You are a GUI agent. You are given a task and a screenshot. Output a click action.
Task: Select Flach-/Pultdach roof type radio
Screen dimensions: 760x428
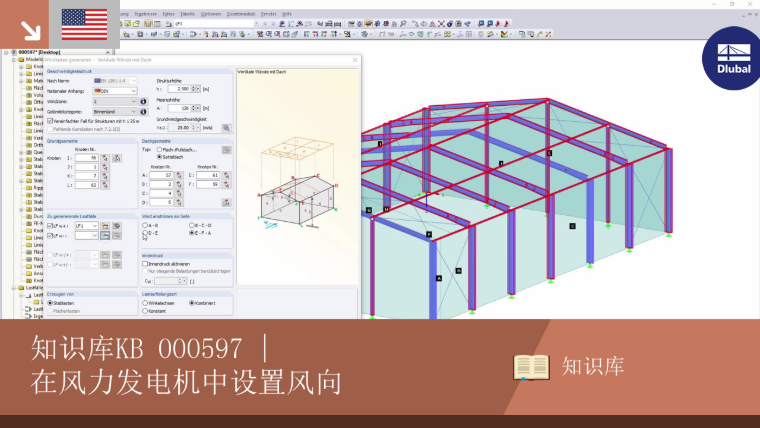point(159,150)
